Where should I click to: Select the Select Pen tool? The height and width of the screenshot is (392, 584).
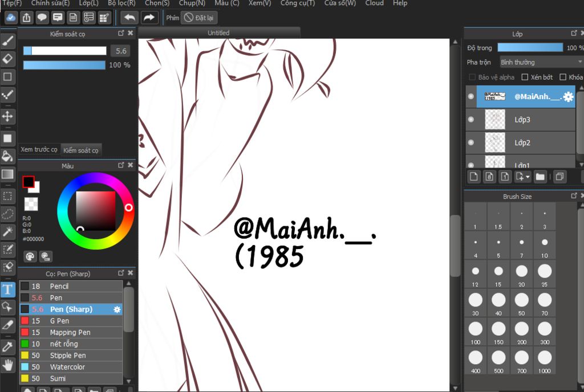[x=8, y=249]
